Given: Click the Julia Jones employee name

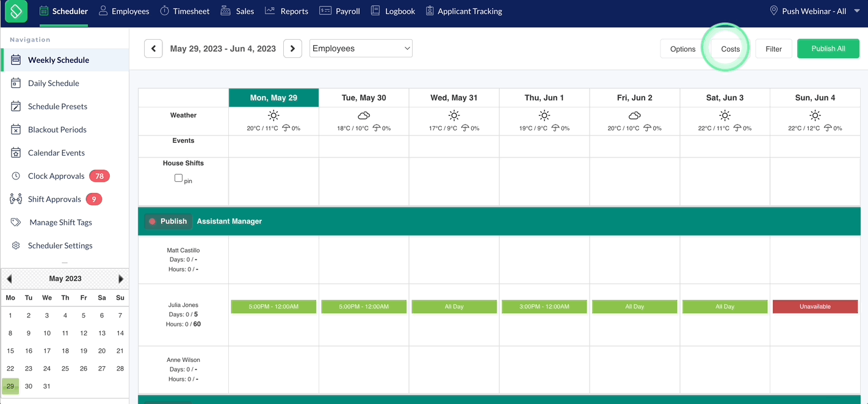Looking at the screenshot, I should pyautogui.click(x=183, y=305).
